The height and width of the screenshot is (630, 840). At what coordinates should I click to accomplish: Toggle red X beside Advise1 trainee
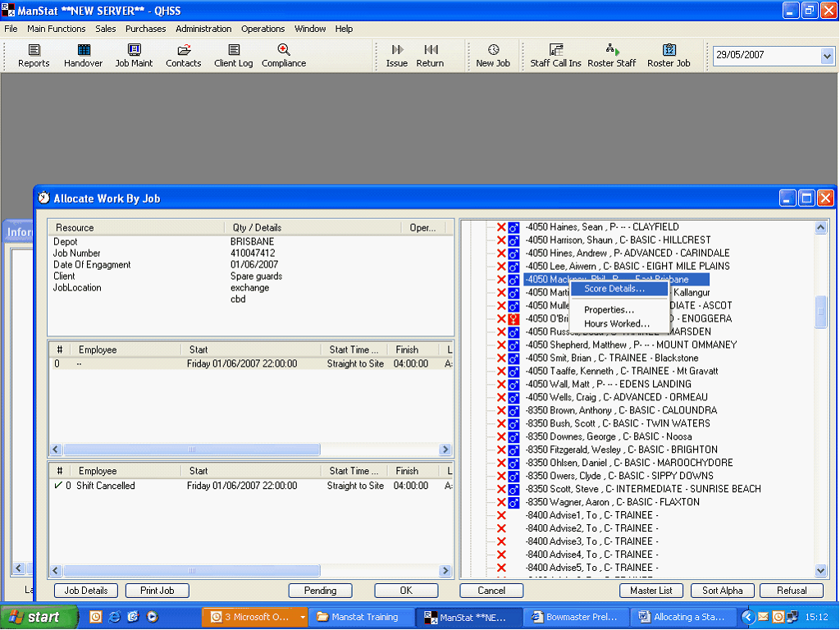pyautogui.click(x=501, y=515)
